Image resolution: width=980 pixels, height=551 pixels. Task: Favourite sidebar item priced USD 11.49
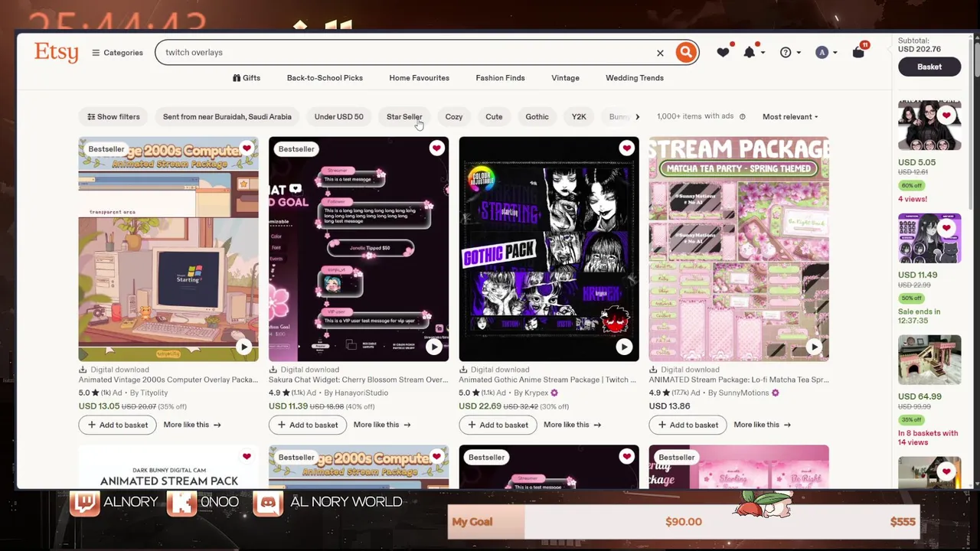coord(947,228)
